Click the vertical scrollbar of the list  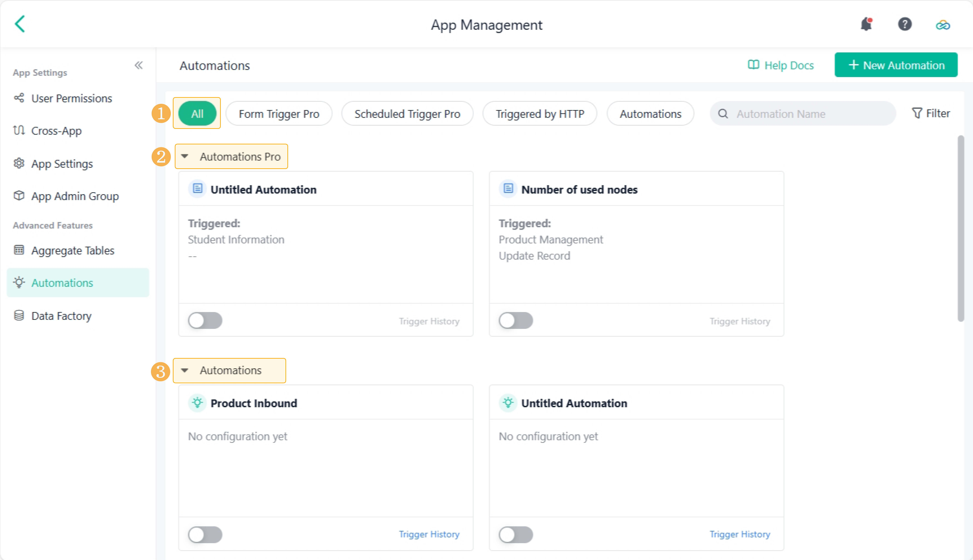pyautogui.click(x=961, y=229)
